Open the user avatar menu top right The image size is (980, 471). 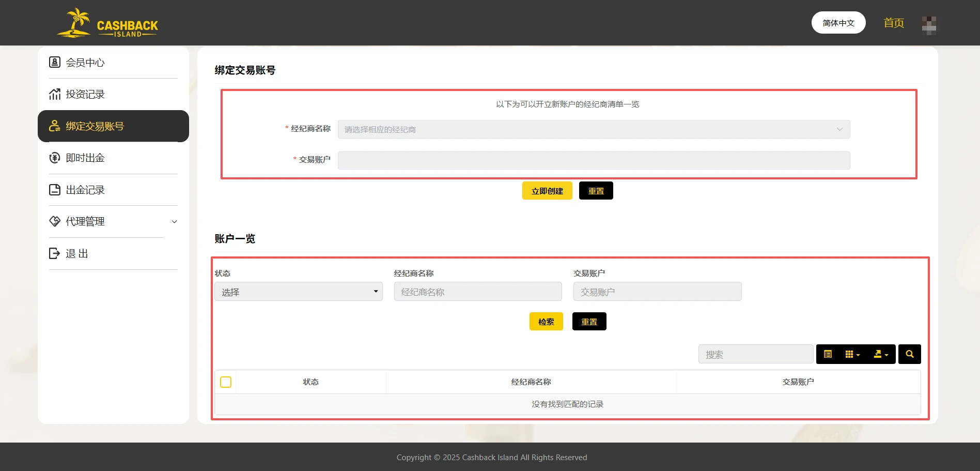click(x=929, y=24)
